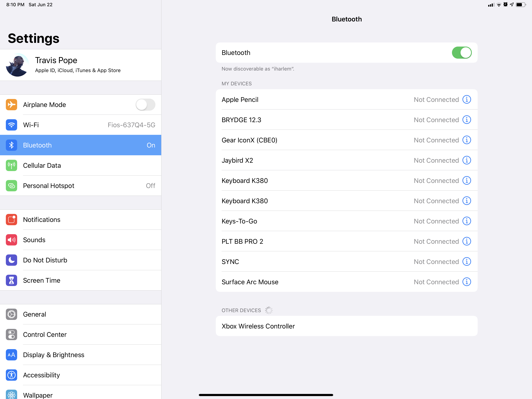Open Accessibility settings
Screen dimensions: 532x399
[81, 375]
